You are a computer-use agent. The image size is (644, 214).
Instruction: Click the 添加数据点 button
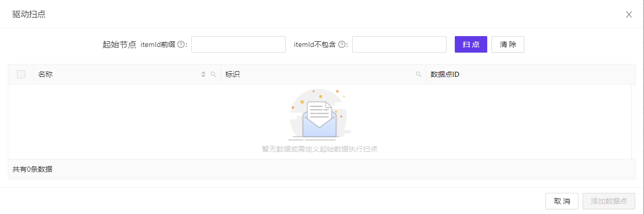[609, 201]
